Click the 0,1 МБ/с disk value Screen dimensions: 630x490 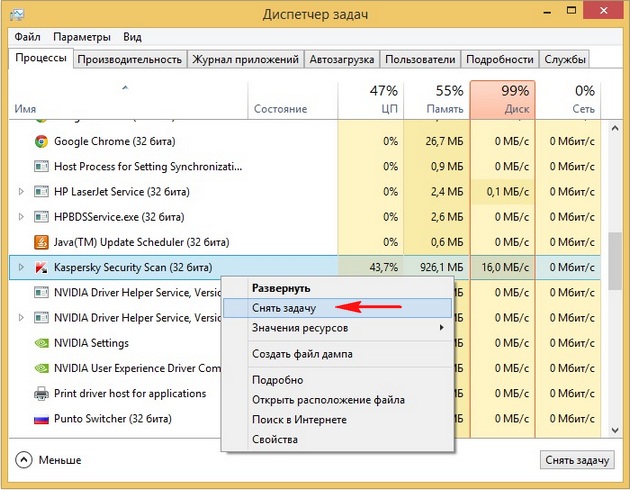(x=507, y=192)
